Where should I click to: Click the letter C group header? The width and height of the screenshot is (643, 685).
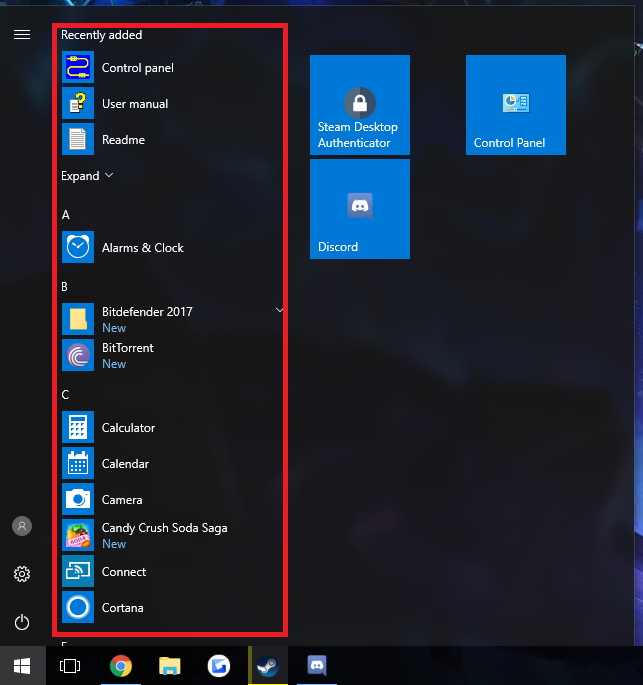pyautogui.click(x=66, y=394)
